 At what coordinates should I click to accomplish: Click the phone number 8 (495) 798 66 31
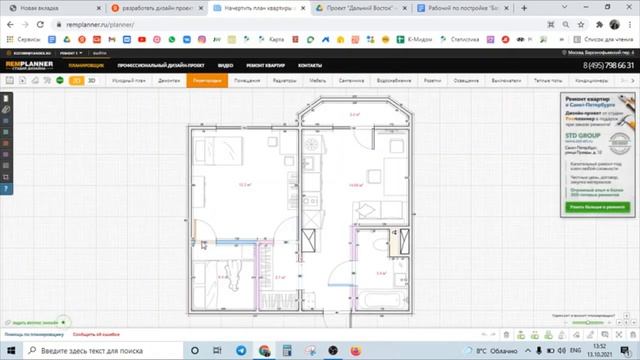tap(608, 65)
